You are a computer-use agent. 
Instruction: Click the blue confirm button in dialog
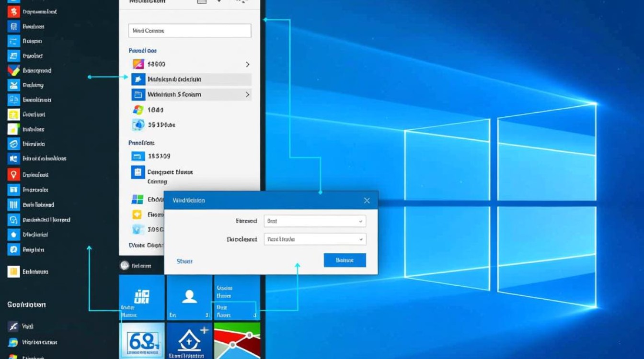(x=345, y=260)
